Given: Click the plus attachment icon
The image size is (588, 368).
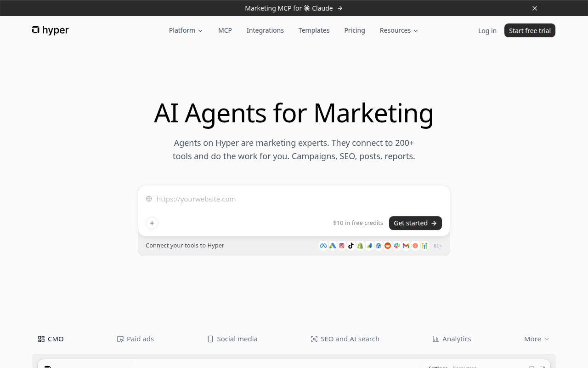Looking at the screenshot, I should tap(152, 223).
